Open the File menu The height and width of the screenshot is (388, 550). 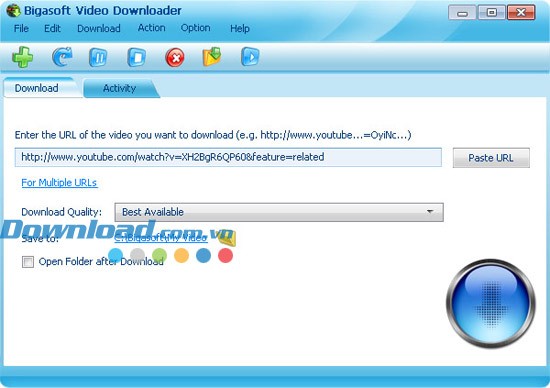tap(21, 28)
